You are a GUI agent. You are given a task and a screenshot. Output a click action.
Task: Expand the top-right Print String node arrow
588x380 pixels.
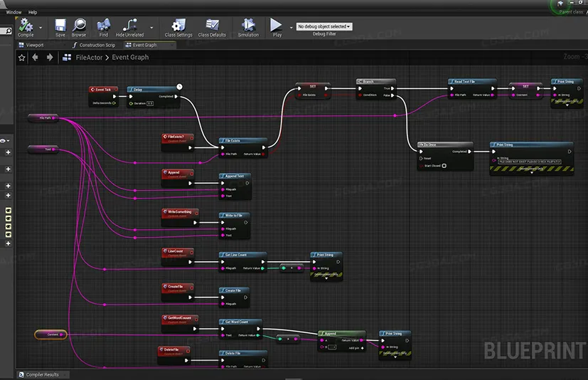tap(567, 105)
